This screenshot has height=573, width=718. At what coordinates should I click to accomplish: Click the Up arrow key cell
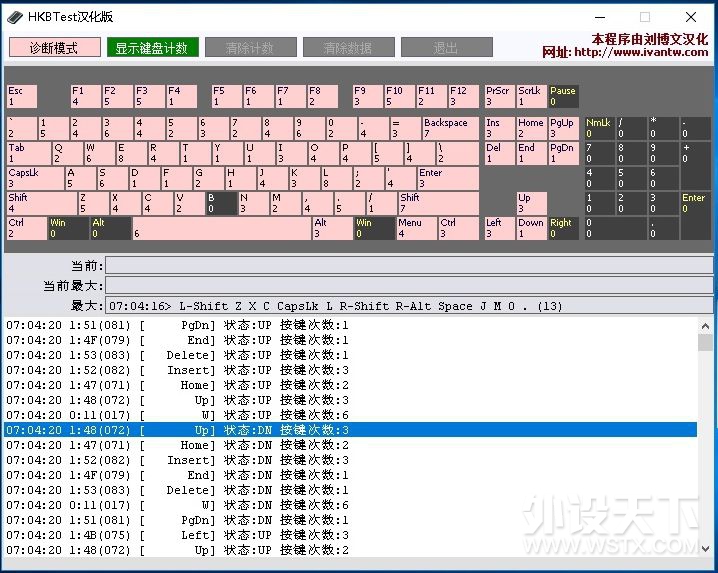tap(532, 203)
